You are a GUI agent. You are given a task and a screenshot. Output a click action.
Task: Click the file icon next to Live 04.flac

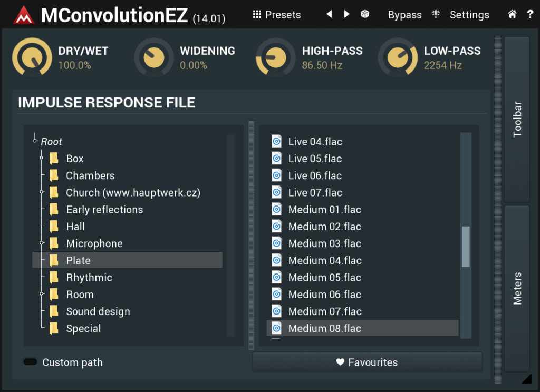(x=276, y=141)
